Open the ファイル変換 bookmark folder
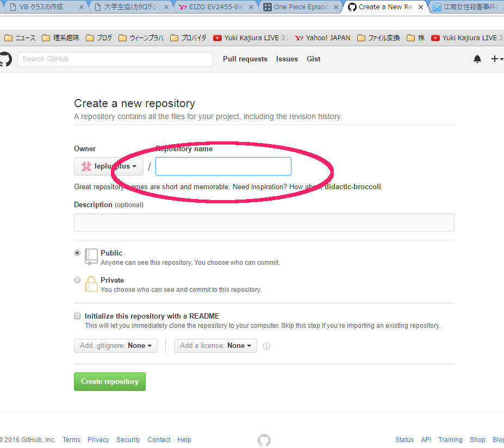This screenshot has height=448, width=504. pos(378,38)
